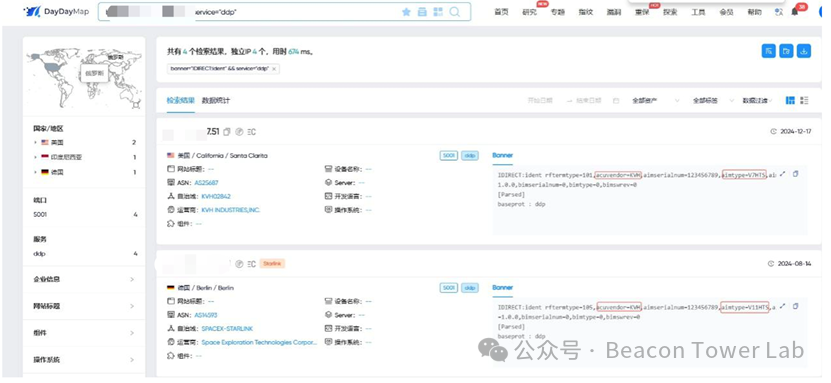The height and width of the screenshot is (383, 831).
Task: Expand the 企业信息 section
Action: pos(84,279)
